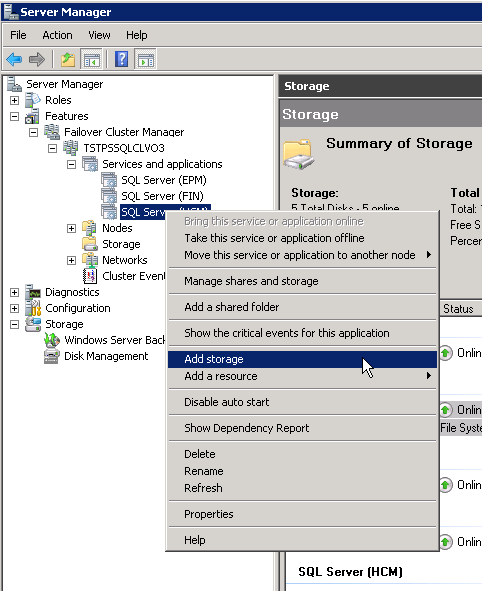
Task: Click the cluster Storage folder icon under Networks sibling
Action: point(90,244)
